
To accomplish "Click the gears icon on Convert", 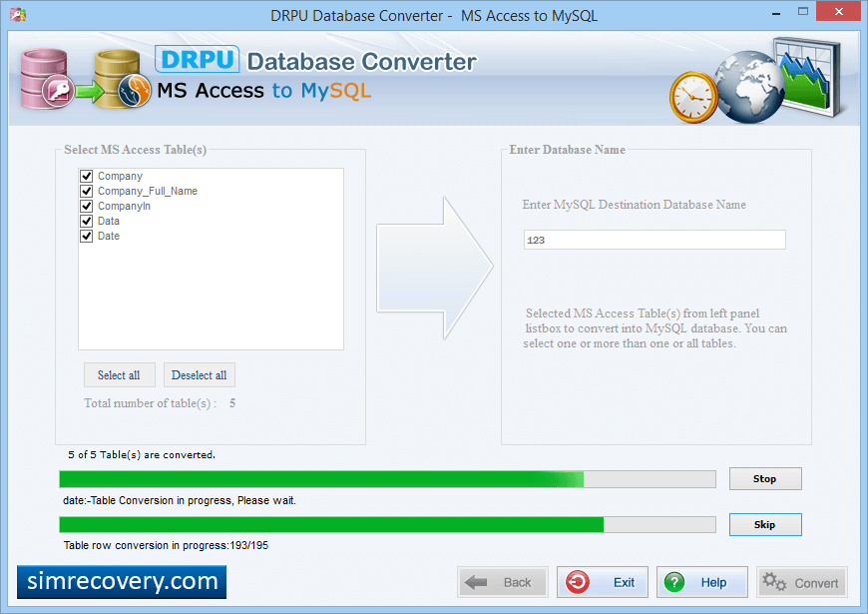I will coord(774,582).
